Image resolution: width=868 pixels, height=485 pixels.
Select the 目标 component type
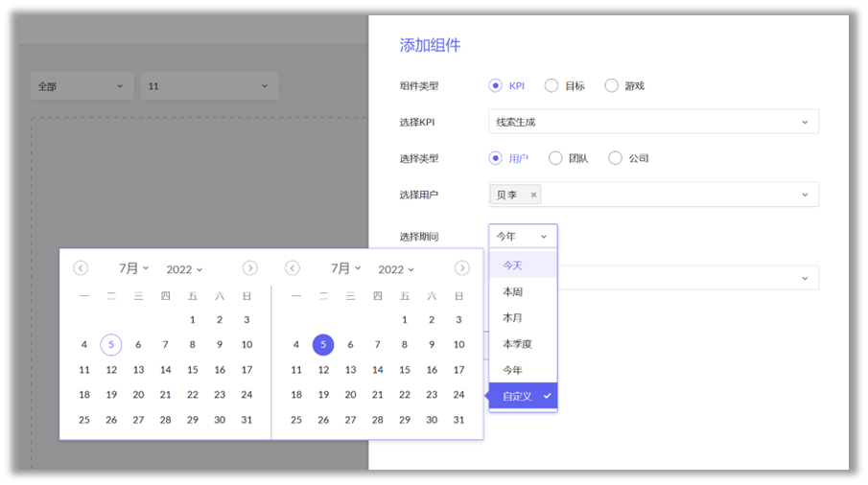pos(551,85)
